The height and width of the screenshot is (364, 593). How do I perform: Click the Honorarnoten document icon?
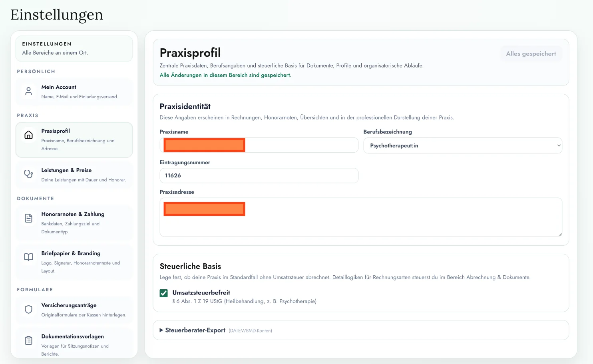point(28,218)
